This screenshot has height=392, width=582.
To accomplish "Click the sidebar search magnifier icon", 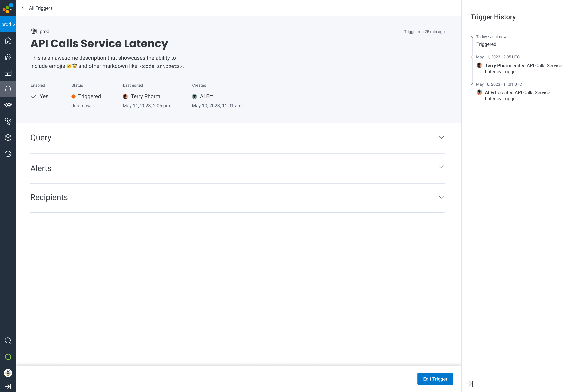I will (8, 341).
